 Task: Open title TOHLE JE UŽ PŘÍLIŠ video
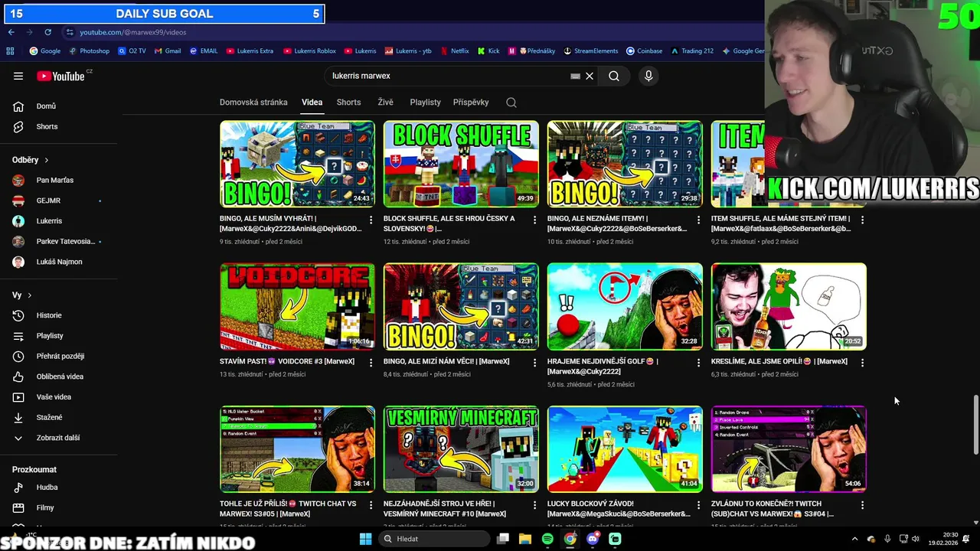click(288, 509)
